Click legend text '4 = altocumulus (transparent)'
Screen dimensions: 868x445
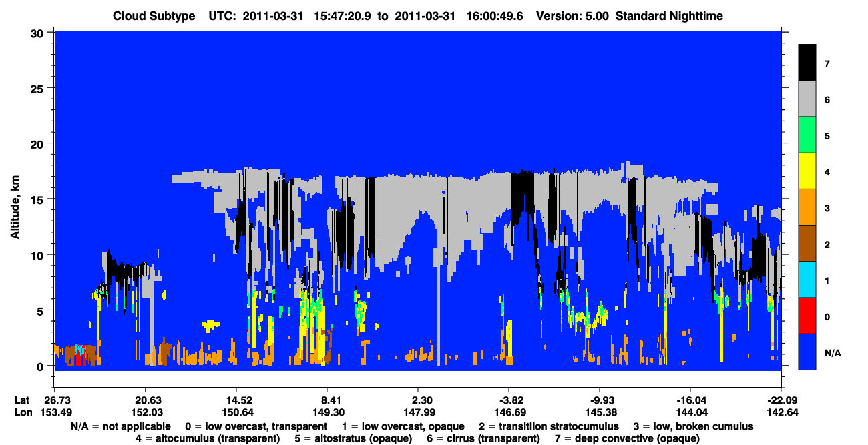[x=207, y=438]
